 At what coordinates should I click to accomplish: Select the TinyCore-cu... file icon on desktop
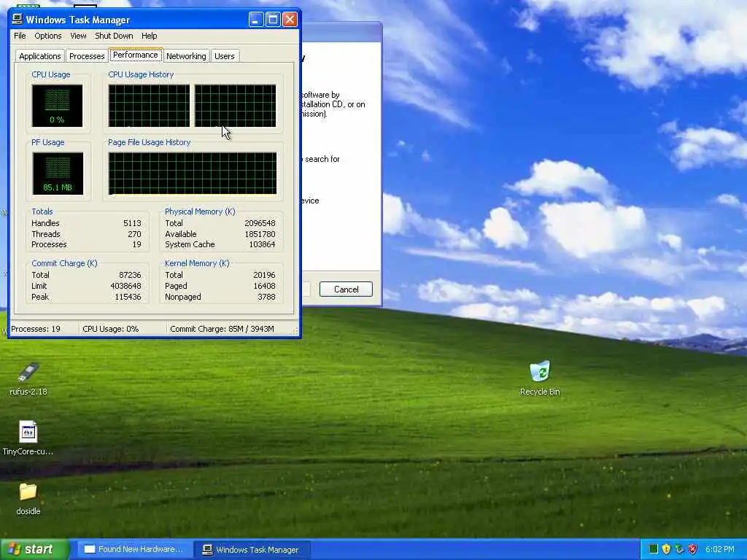click(28, 438)
